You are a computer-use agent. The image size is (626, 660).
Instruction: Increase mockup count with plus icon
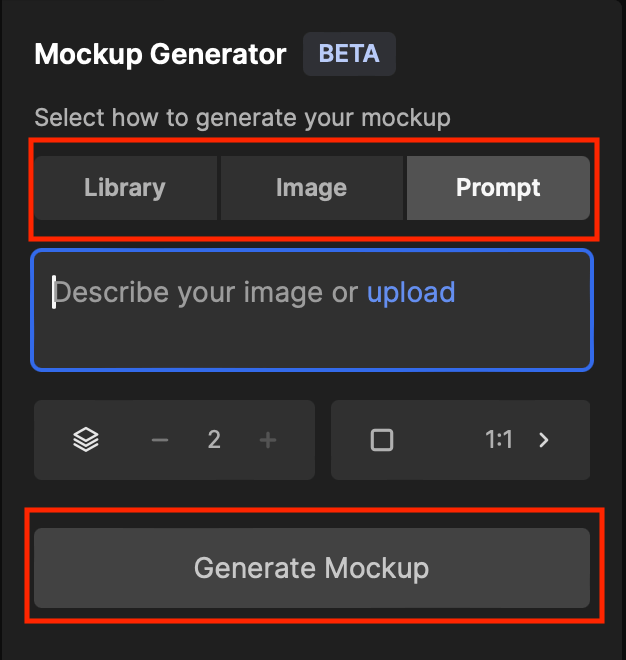coord(268,440)
